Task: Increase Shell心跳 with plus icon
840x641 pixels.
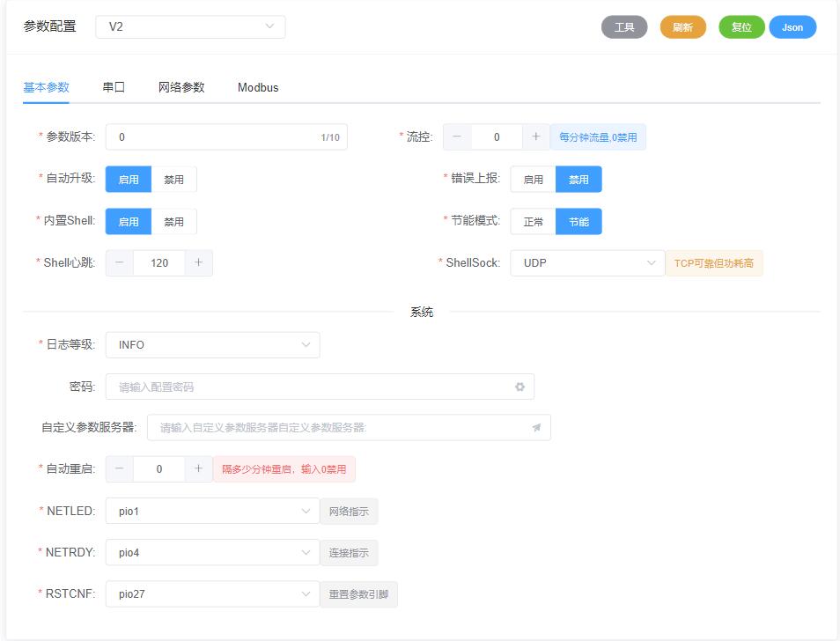Action: (198, 262)
